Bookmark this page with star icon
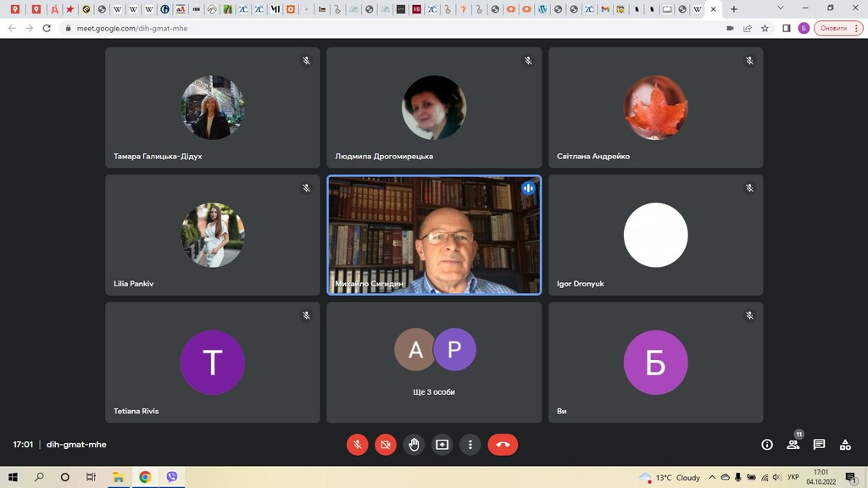 765,28
